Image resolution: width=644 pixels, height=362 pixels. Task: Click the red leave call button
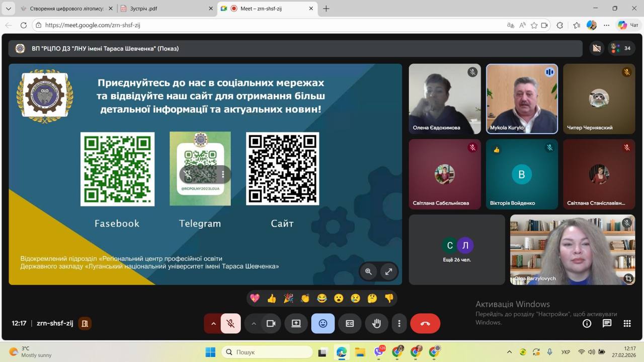(425, 324)
